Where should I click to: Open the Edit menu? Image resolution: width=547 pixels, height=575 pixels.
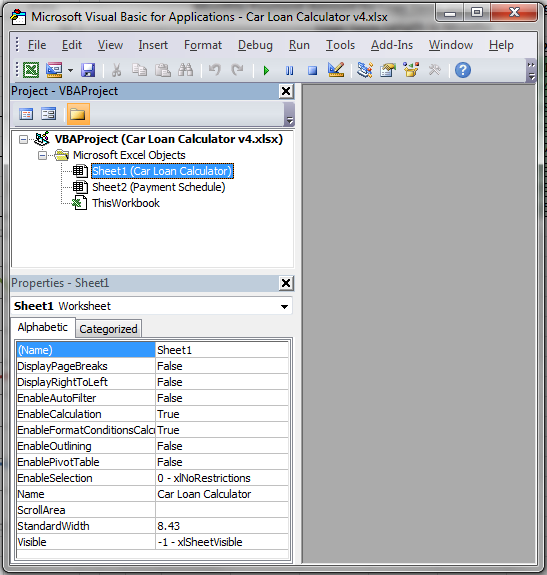[x=71, y=45]
